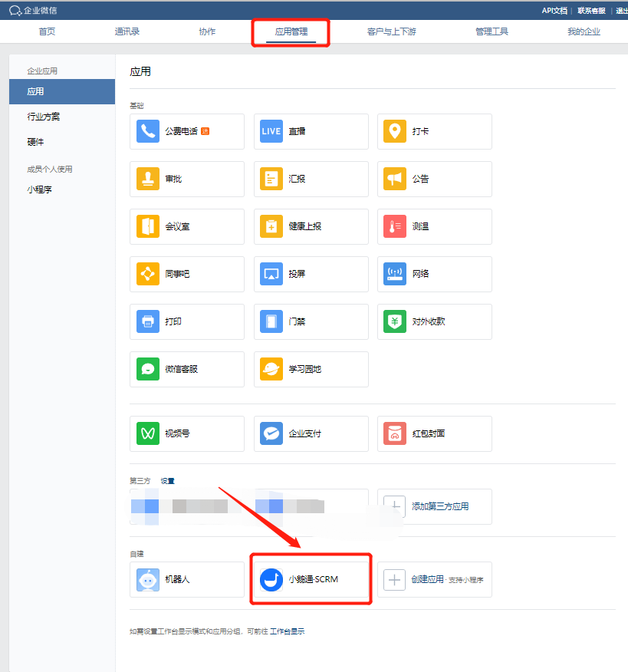Switch to the 通讯录 tab
This screenshot has height=672, width=628.
(127, 31)
